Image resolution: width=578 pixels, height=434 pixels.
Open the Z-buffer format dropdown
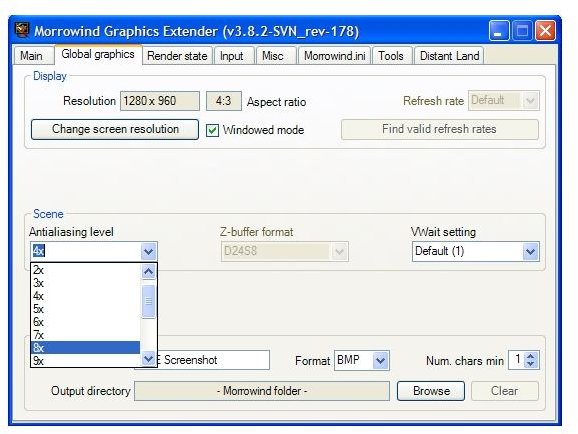285,251
